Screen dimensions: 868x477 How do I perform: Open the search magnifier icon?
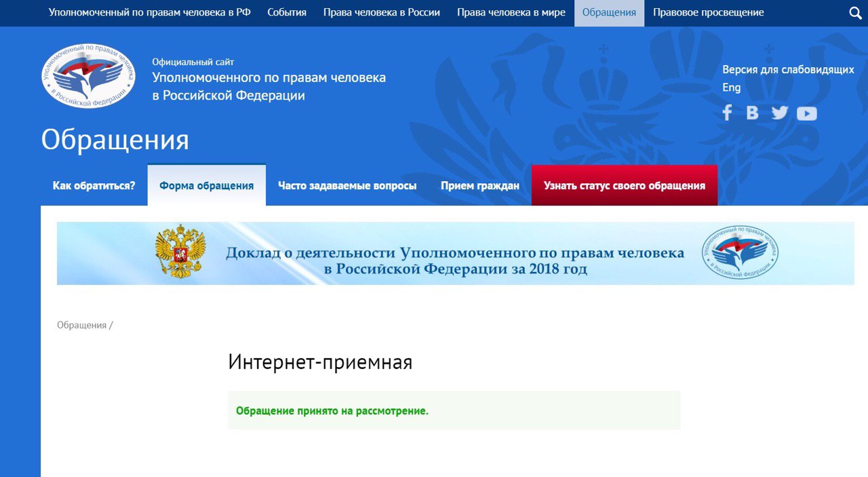tap(855, 13)
